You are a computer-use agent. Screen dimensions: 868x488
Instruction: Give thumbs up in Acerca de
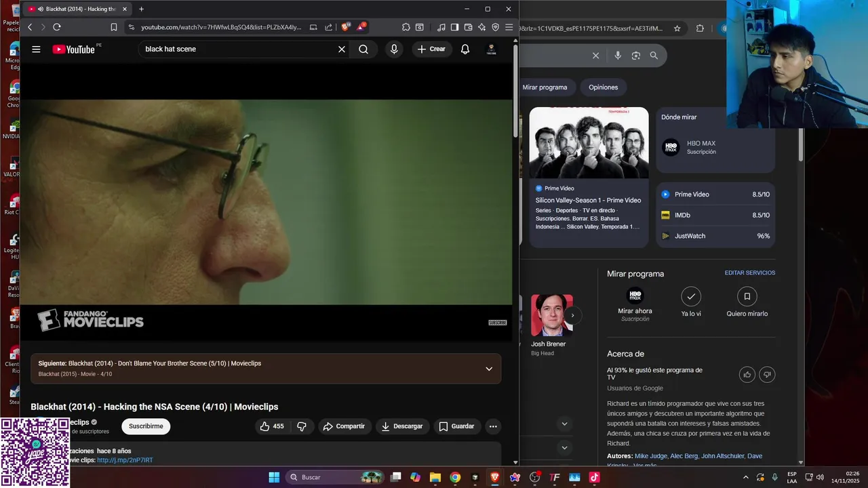point(747,374)
